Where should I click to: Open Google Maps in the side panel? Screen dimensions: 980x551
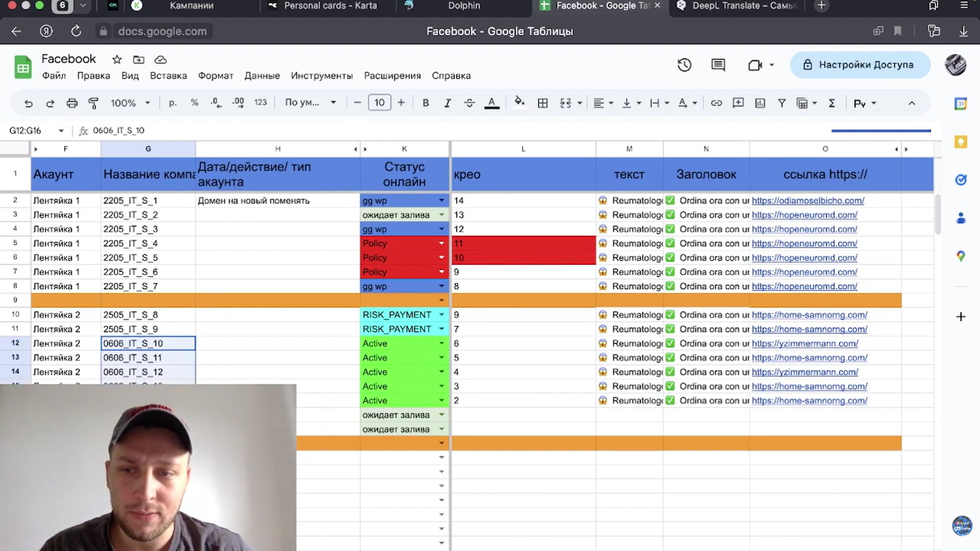(961, 256)
